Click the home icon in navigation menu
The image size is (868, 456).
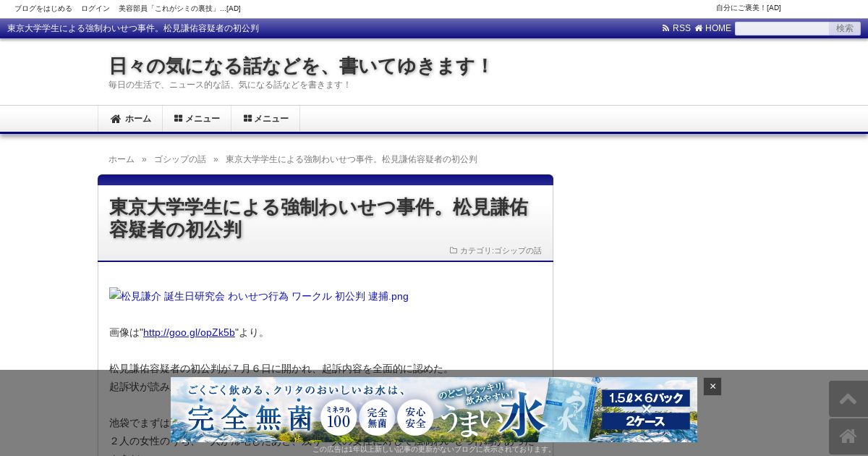click(116, 119)
